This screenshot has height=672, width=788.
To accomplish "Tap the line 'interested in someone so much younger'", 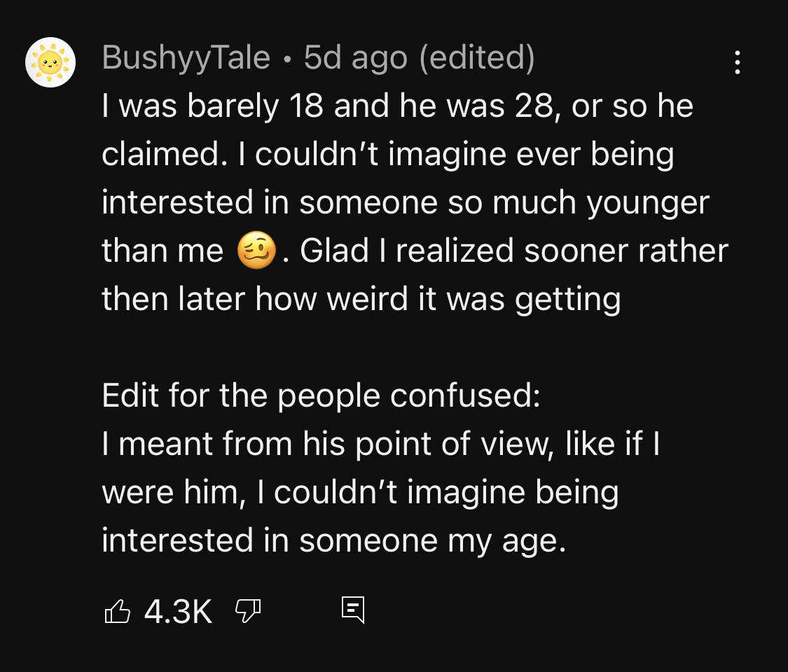I will coord(406,203).
